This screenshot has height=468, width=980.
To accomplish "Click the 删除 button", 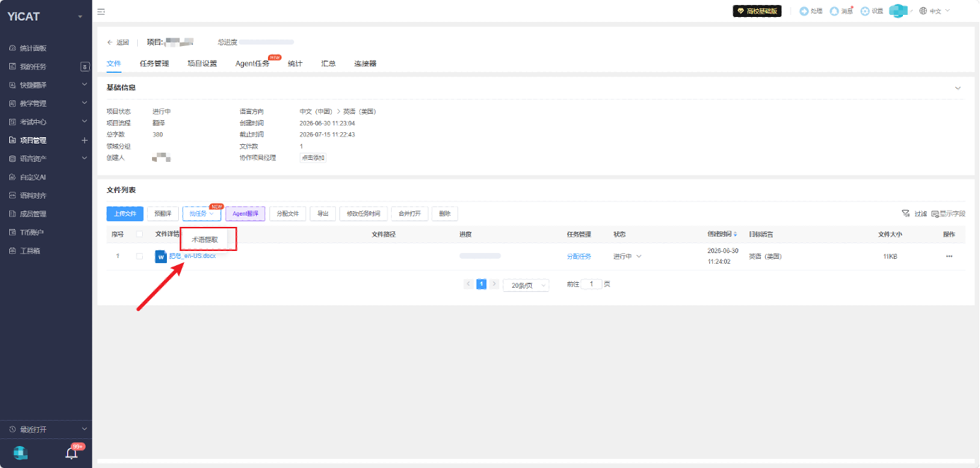I will pos(445,213).
